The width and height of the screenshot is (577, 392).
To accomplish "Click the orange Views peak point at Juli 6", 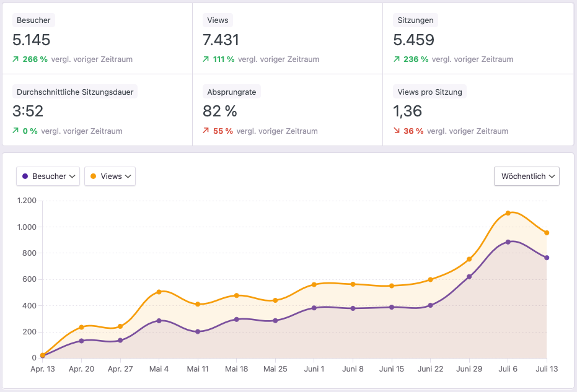I will [x=508, y=213].
